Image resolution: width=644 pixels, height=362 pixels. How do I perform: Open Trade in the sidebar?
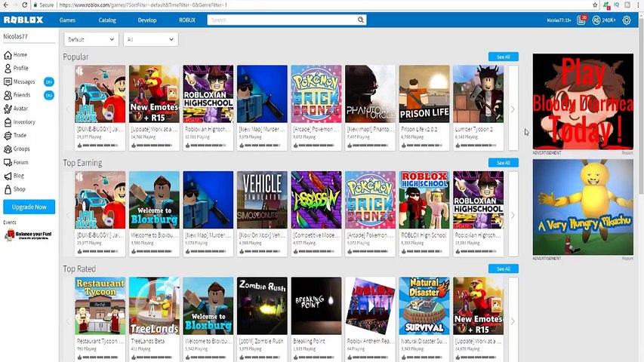[x=15, y=136]
